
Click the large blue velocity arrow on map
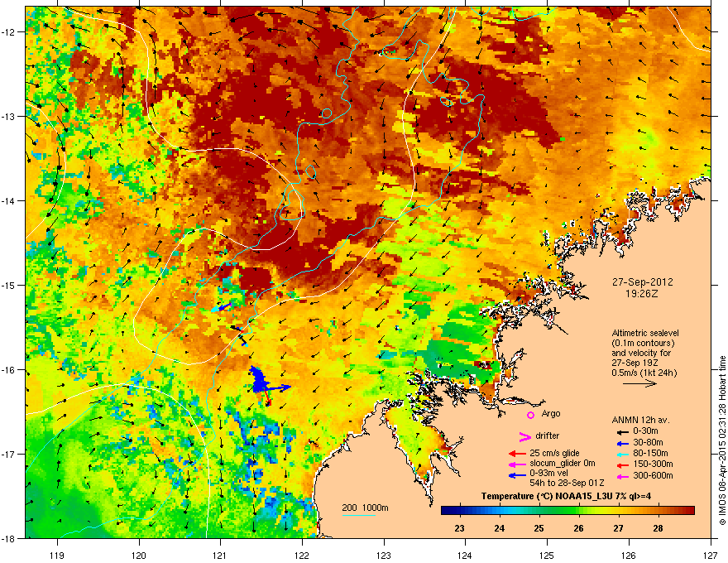coord(279,387)
